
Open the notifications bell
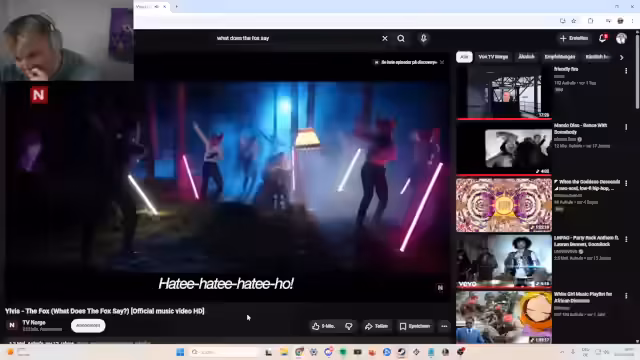tap(602, 38)
